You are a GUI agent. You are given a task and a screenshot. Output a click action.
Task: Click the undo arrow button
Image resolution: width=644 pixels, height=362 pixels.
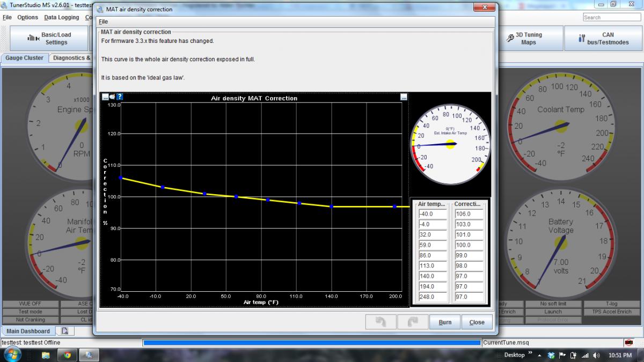pos(380,322)
